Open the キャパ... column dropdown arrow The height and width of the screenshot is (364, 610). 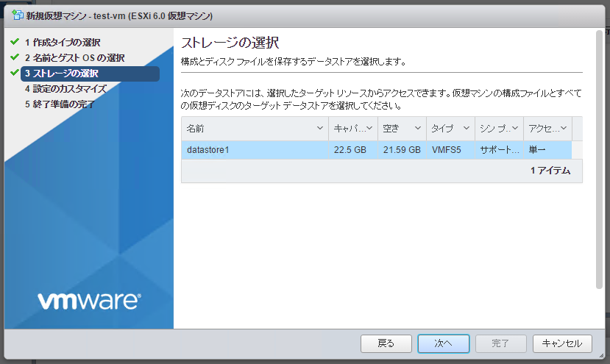369,128
